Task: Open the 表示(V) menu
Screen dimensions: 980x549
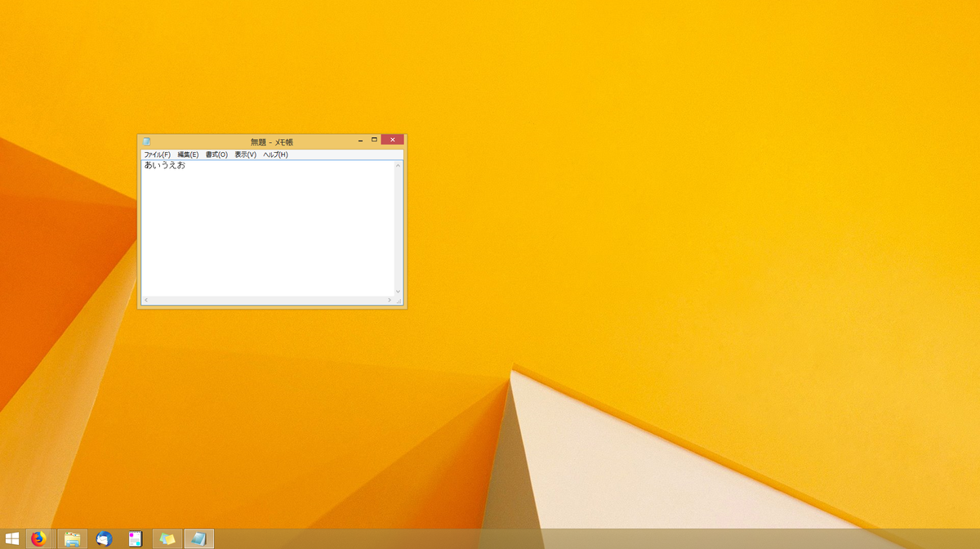Action: point(244,154)
